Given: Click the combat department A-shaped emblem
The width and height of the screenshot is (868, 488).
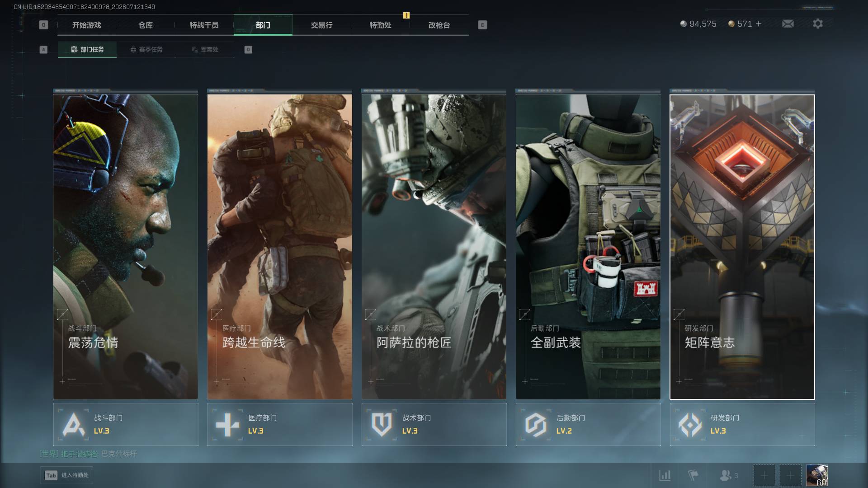Looking at the screenshot, I should [73, 425].
